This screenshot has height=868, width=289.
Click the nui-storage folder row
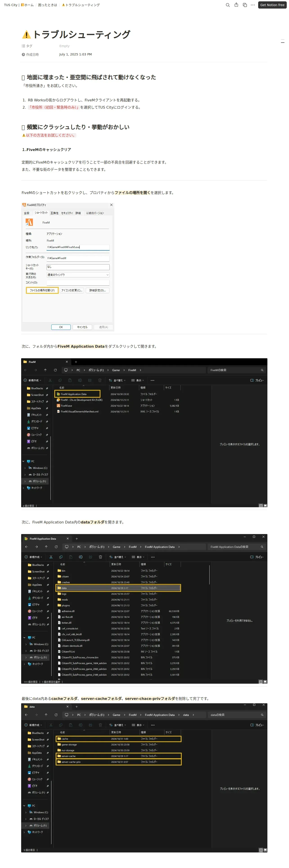coord(118,750)
